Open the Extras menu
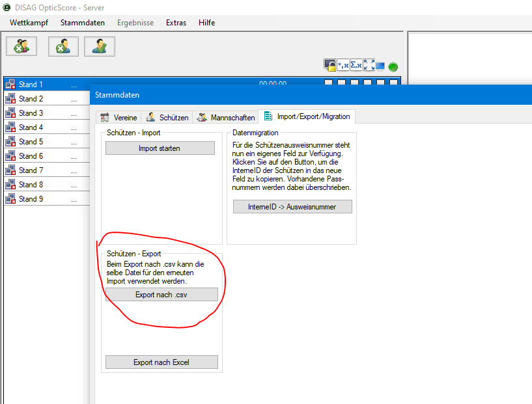532x404 pixels. [176, 23]
